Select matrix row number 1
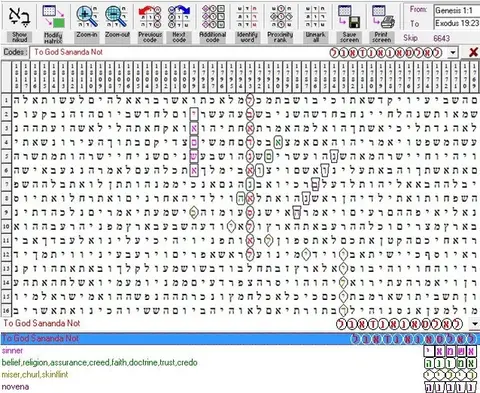480x393 pixels. point(6,100)
